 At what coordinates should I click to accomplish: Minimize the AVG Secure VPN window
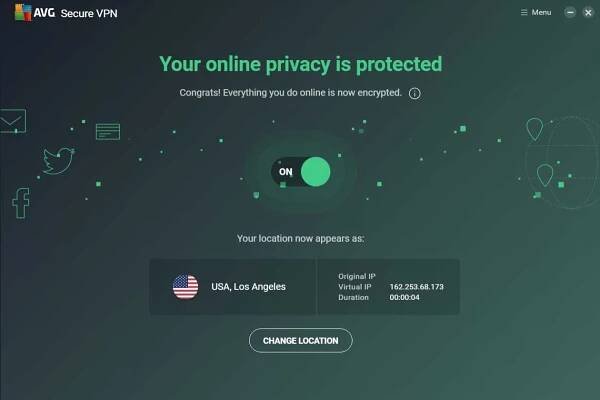point(570,13)
